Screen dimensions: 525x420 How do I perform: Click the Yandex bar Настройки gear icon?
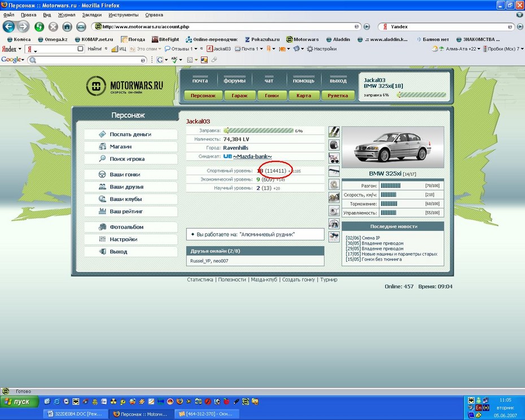[x=310, y=49]
